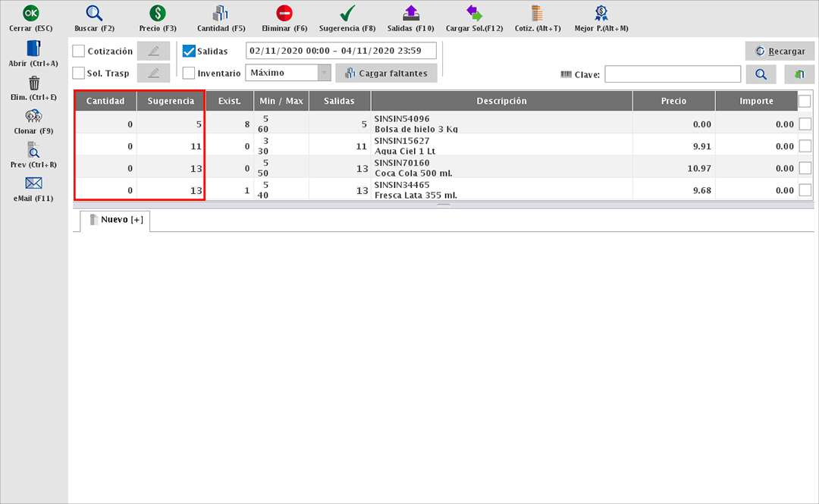Open Salidas (F10) from the toolbar

pos(410,13)
